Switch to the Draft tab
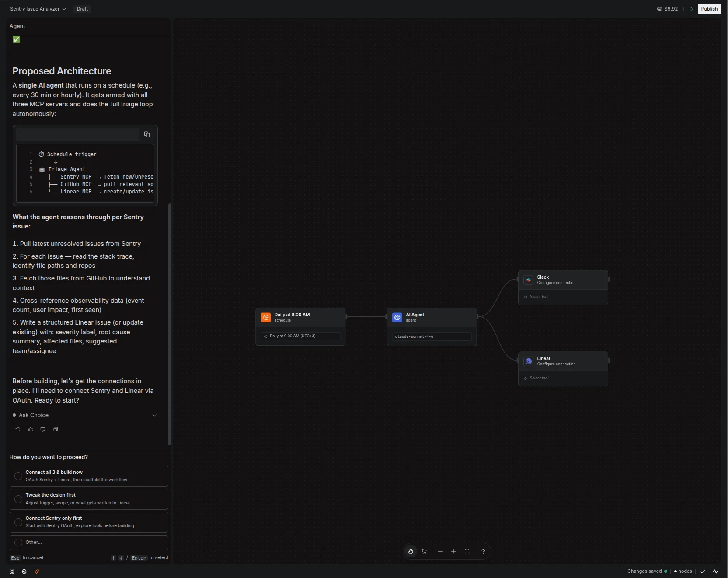Image resolution: width=728 pixels, height=578 pixels. (x=82, y=9)
